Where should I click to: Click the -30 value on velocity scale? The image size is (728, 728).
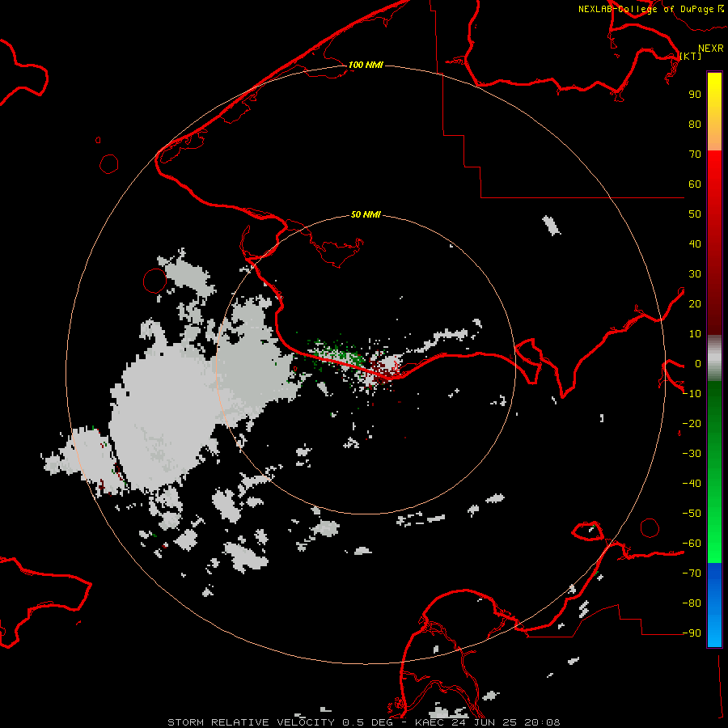pyautogui.click(x=692, y=454)
